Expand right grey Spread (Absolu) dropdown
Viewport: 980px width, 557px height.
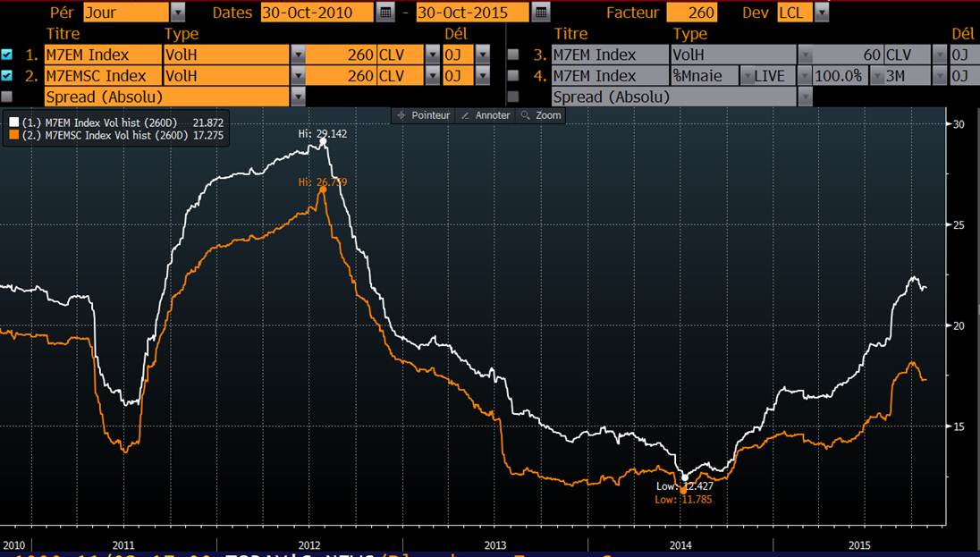[x=805, y=97]
